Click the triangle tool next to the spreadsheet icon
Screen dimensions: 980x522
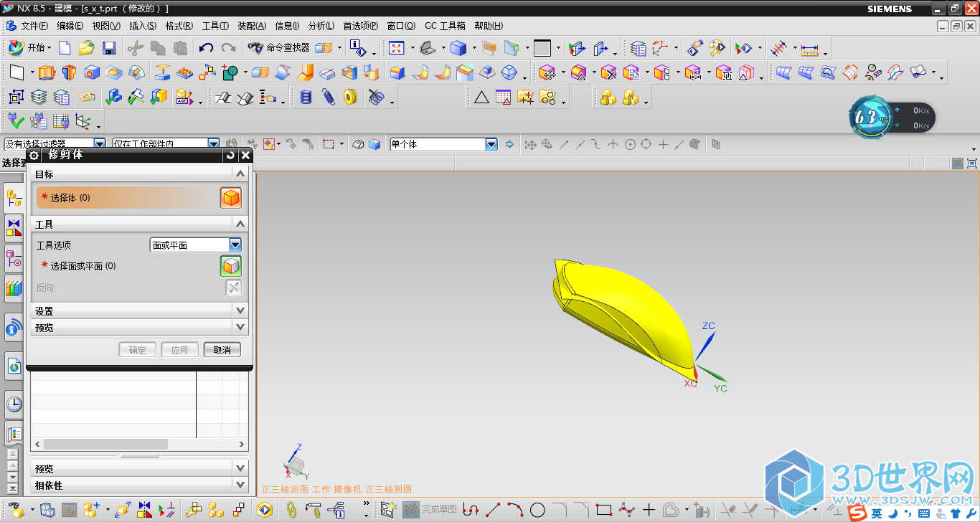481,97
